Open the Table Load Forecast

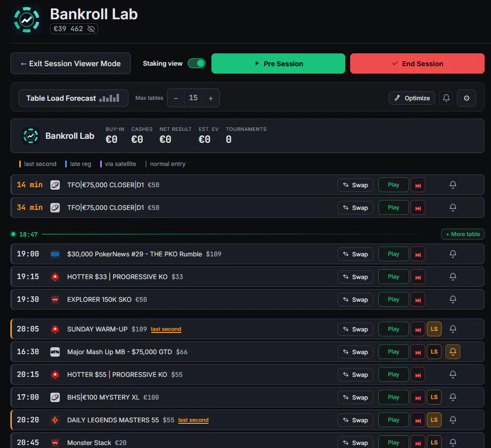[73, 98]
